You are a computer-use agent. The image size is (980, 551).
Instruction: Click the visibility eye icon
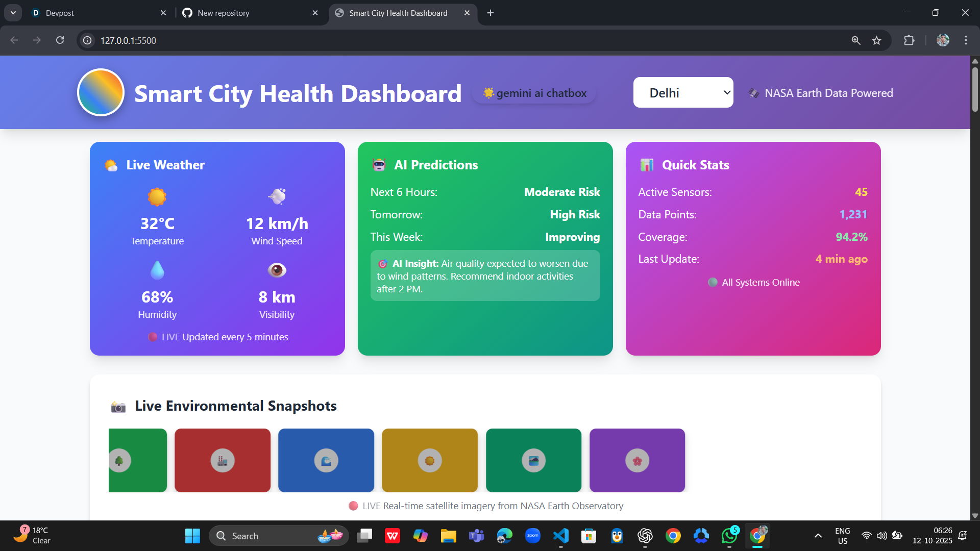click(277, 270)
